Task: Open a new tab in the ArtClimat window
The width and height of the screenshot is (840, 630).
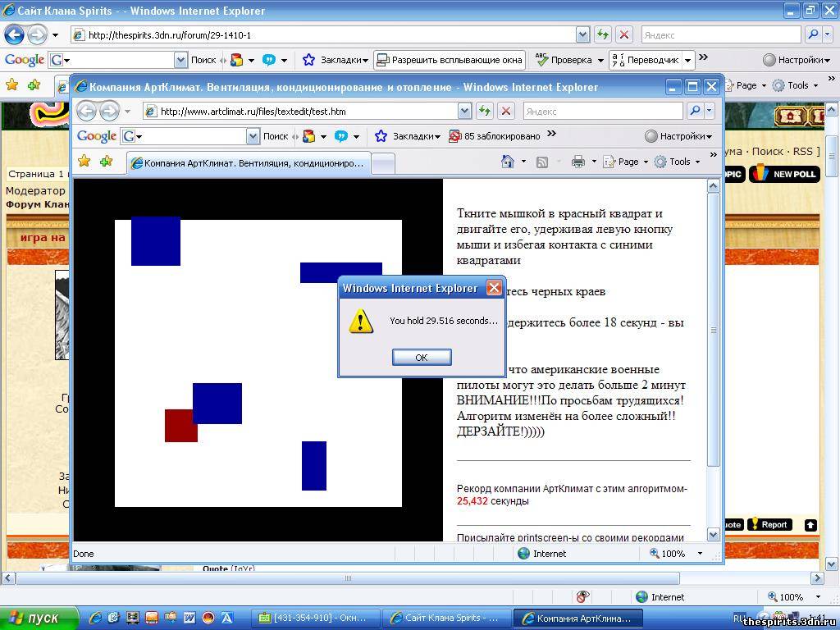Action: click(383, 163)
